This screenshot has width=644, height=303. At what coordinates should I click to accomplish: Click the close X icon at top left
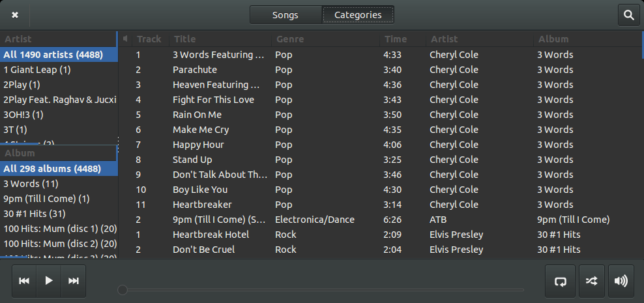(15, 15)
